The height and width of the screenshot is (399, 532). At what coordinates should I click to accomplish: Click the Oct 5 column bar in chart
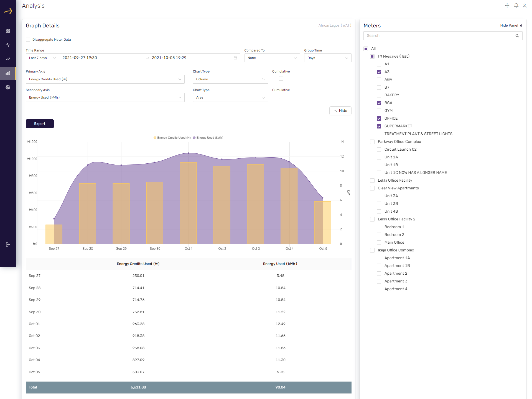coord(323,223)
